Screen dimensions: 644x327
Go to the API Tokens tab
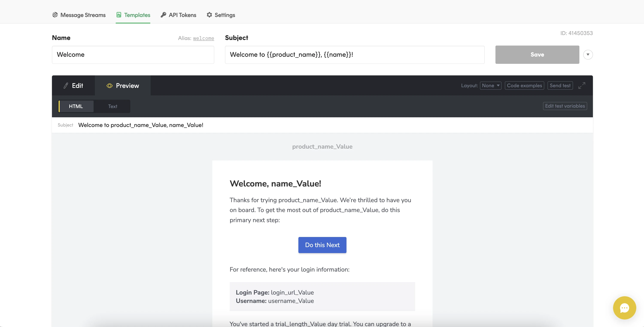tap(179, 15)
